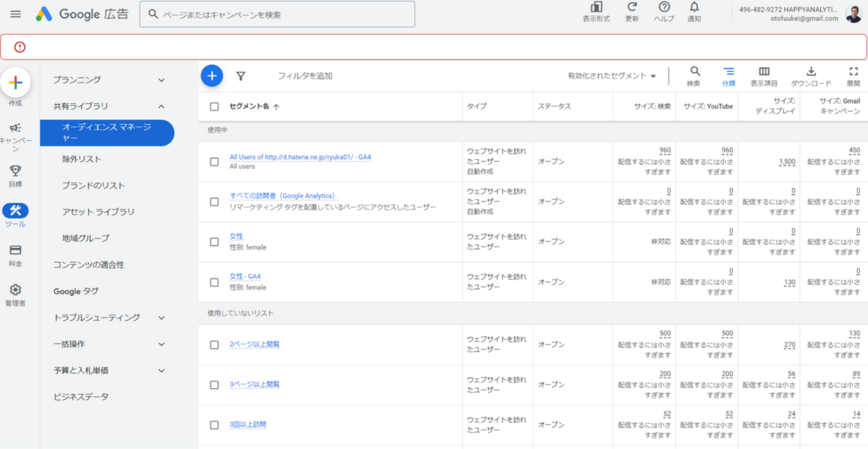
Task: Check the 女性 - GA4 row checkbox
Action: (x=214, y=282)
